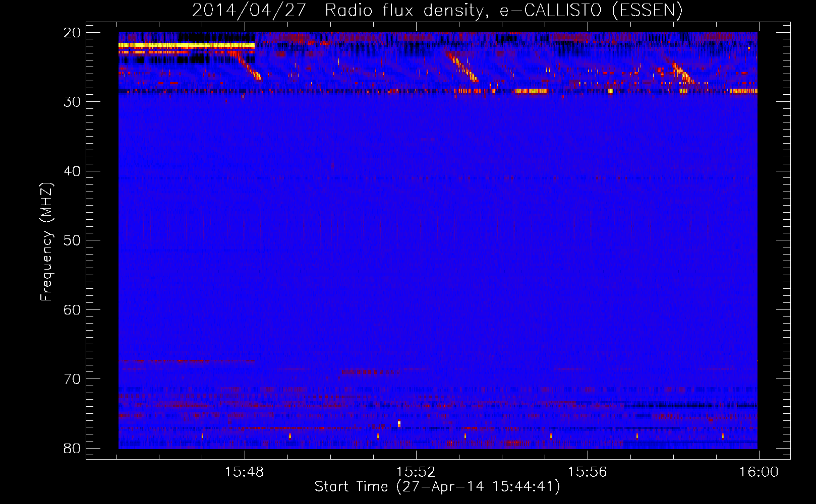Viewport: 816px width, 504px height.
Task: Click the plot title '2014/04/27 Radio flux density'
Action: point(437,11)
